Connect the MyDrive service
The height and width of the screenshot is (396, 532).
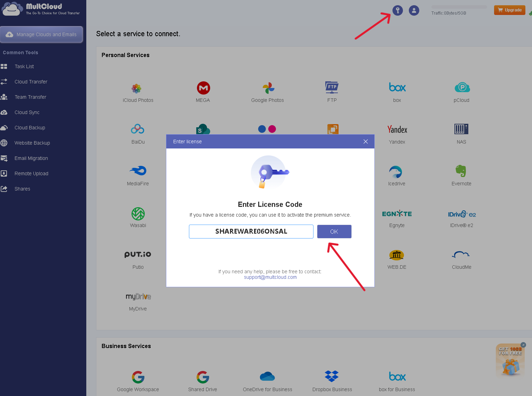138,297
